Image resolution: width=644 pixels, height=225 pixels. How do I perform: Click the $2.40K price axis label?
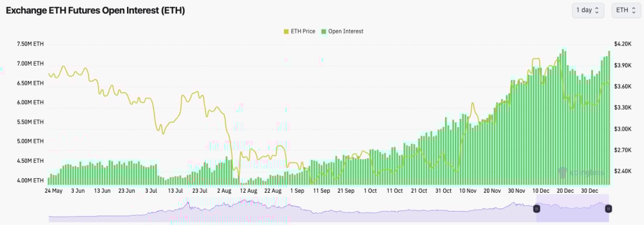(622, 171)
